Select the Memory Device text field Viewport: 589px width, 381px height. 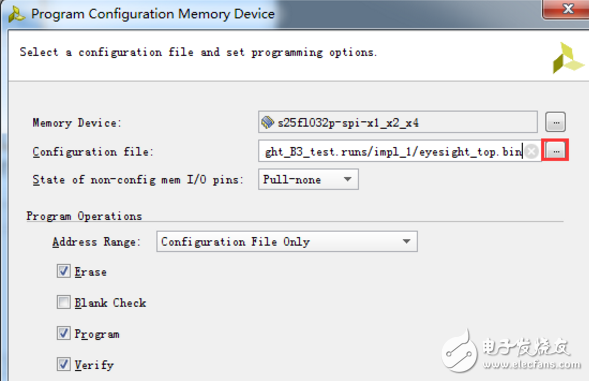397,122
